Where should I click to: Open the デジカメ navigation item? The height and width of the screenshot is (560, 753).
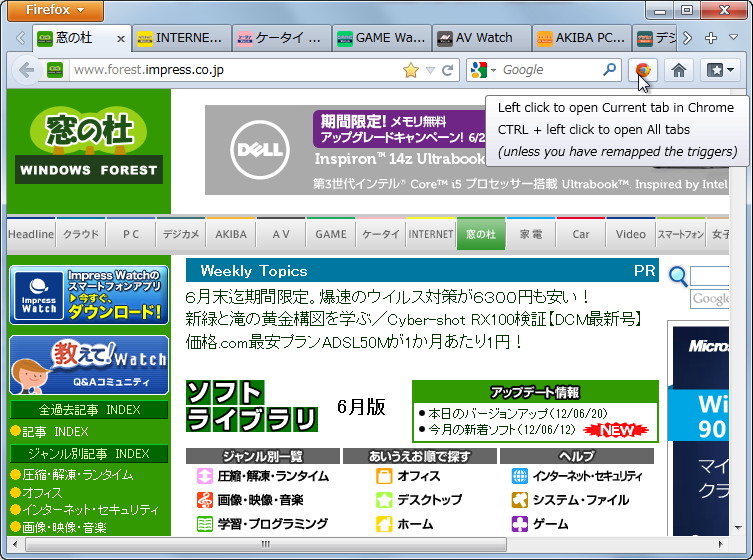pos(181,234)
